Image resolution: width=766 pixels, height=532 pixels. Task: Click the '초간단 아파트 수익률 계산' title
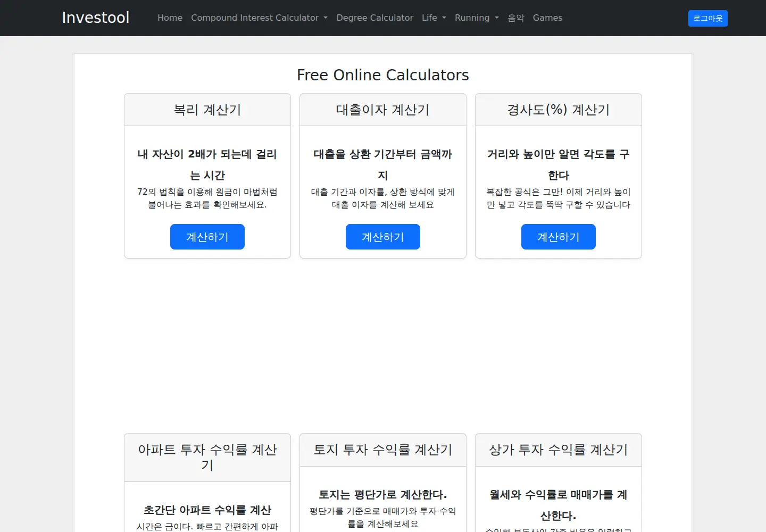tap(207, 510)
